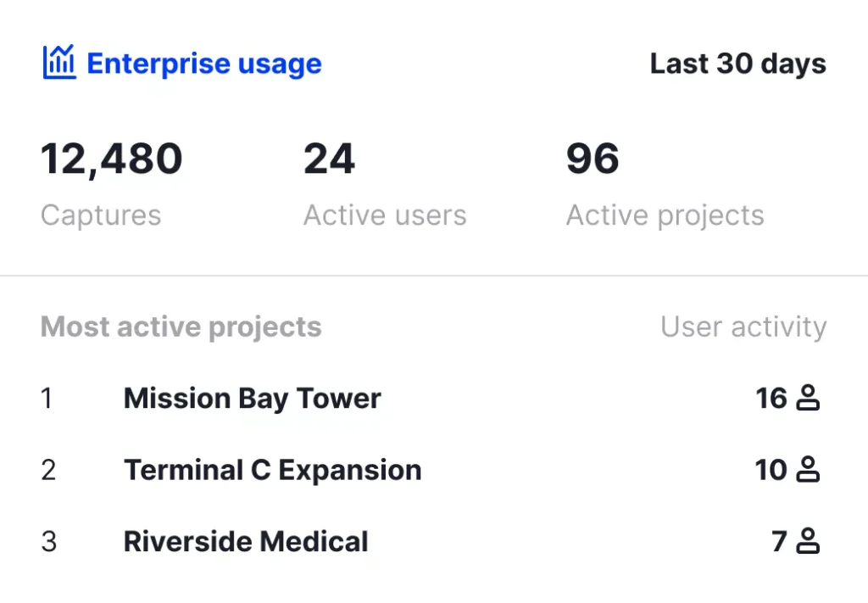Click the Enterprise usage chart icon
This screenshot has width=868, height=603.
click(x=59, y=62)
